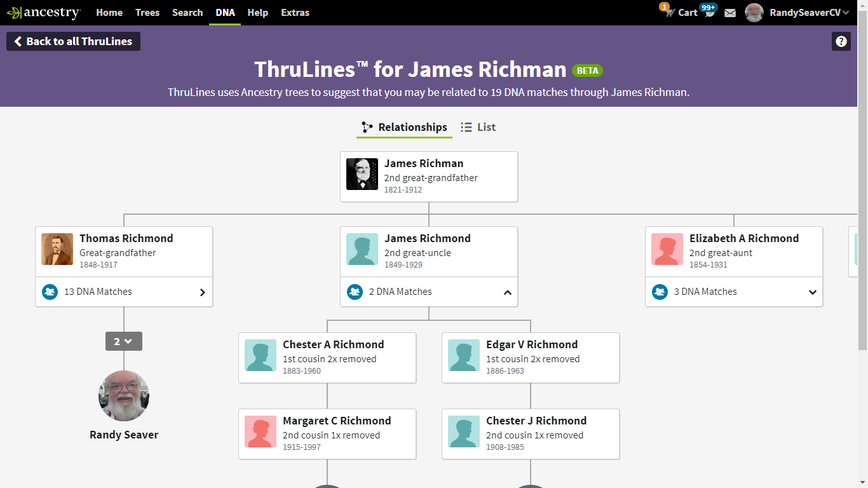Click the '13 DNA Matches' text

pyautogui.click(x=98, y=292)
